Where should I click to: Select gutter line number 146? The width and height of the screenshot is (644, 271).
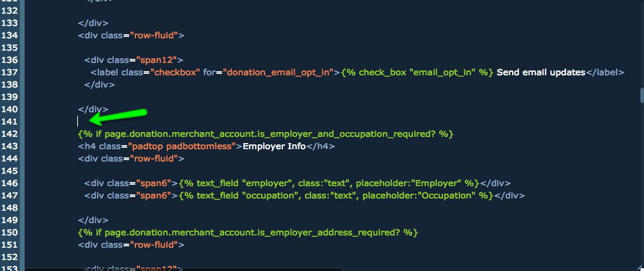10,183
